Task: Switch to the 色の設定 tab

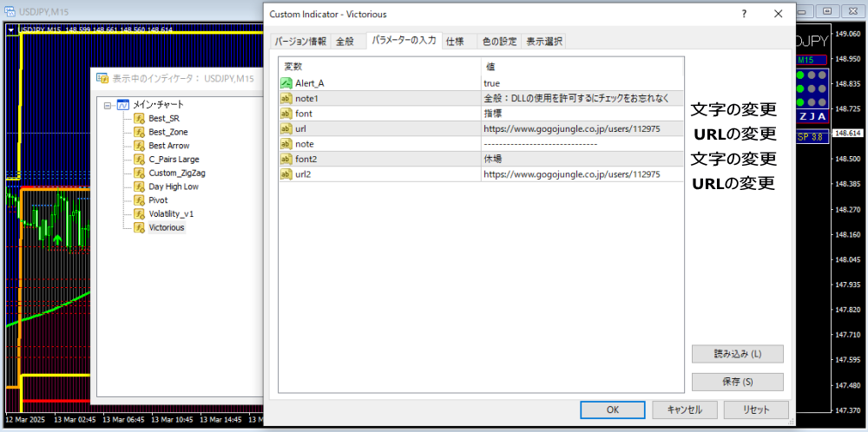Action: [x=498, y=42]
